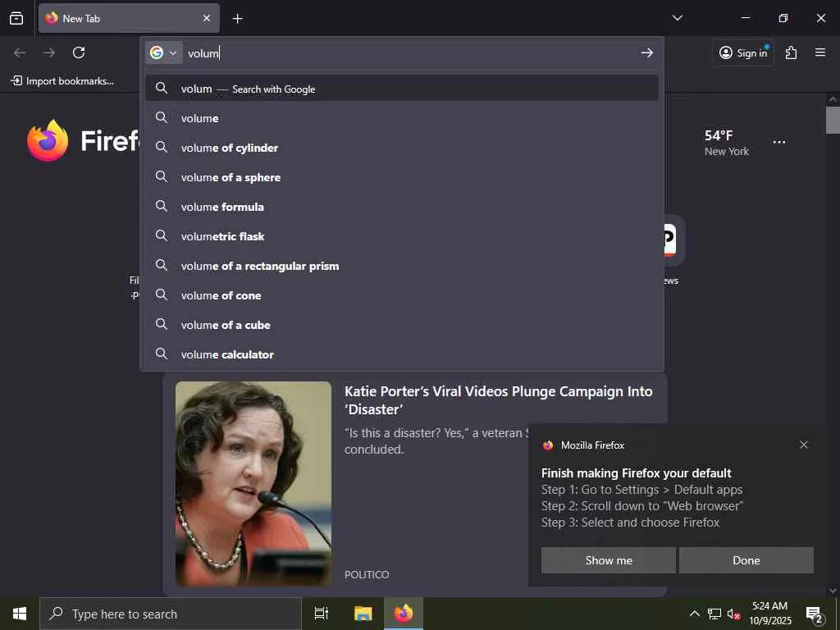This screenshot has width=840, height=630.
Task: Click the Windows taskbar search box
Action: click(171, 614)
